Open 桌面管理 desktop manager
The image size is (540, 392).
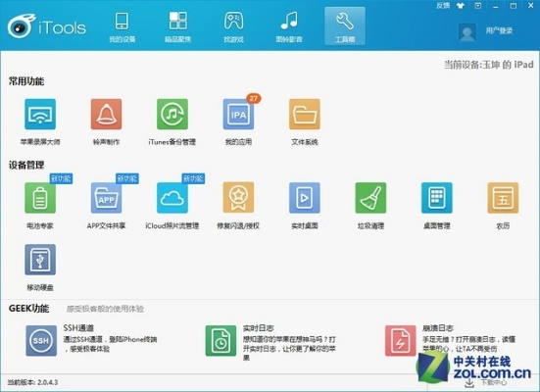(x=437, y=198)
